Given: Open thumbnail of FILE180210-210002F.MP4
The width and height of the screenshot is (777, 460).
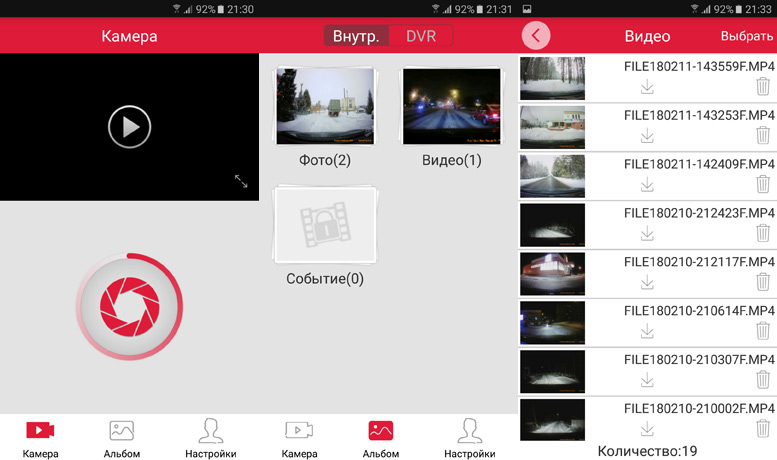Looking at the screenshot, I should tap(552, 420).
